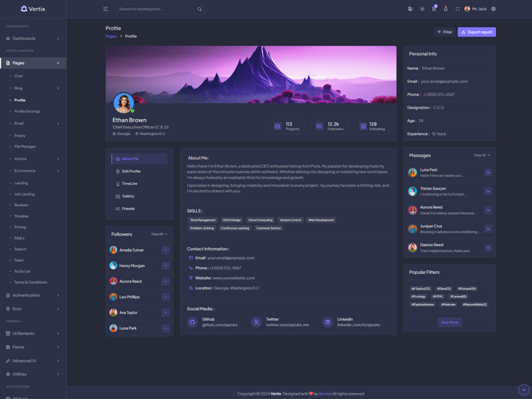Viewport: 532px width, 399px height.
Task: Open the language translation icon in header
Action: click(410, 9)
